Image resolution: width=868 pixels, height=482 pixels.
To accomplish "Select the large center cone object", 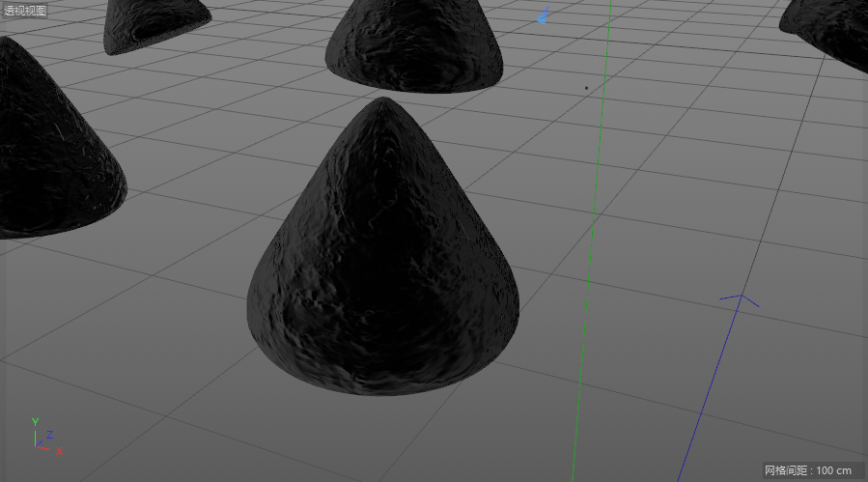I will [383, 246].
